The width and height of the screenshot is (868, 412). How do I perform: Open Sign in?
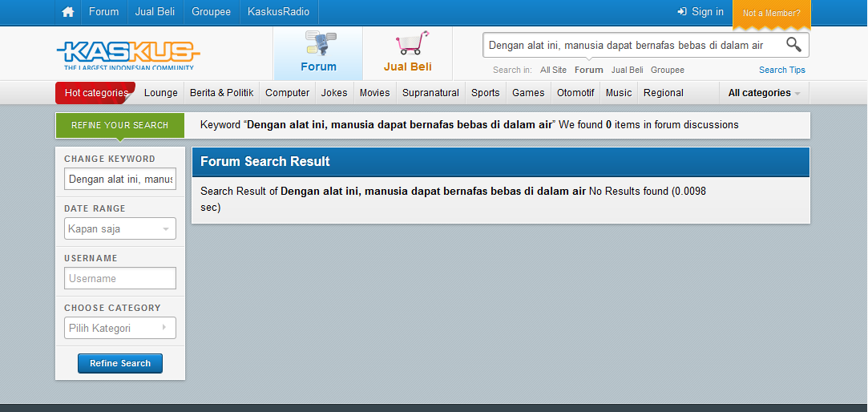(700, 12)
